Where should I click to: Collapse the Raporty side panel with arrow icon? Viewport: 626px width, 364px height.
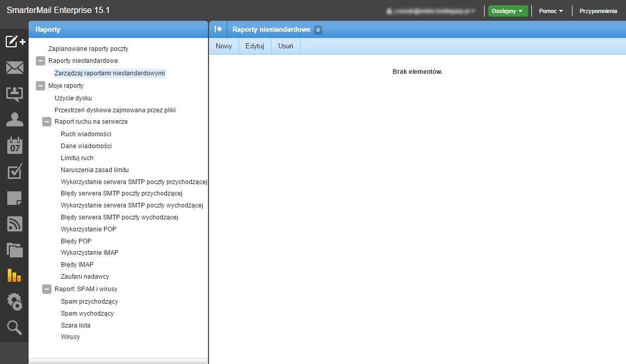coord(218,29)
